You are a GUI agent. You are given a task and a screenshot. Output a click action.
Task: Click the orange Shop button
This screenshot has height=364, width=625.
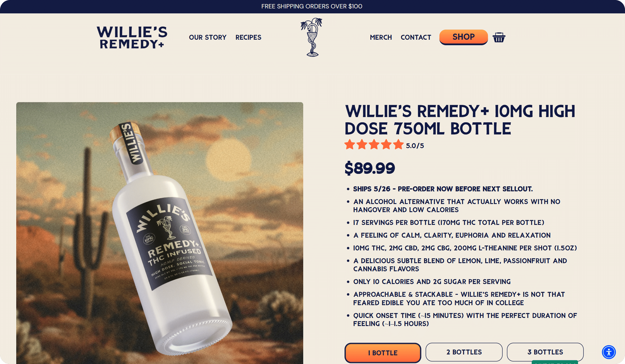(x=464, y=37)
